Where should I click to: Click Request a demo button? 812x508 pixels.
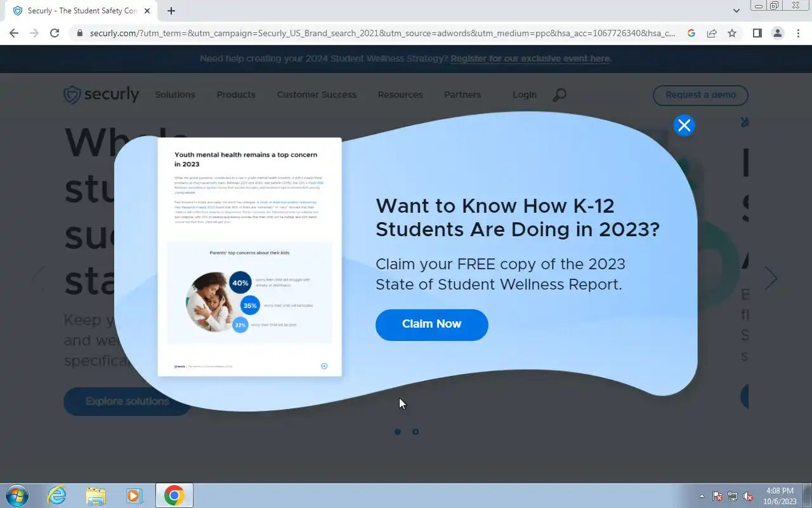[700, 95]
